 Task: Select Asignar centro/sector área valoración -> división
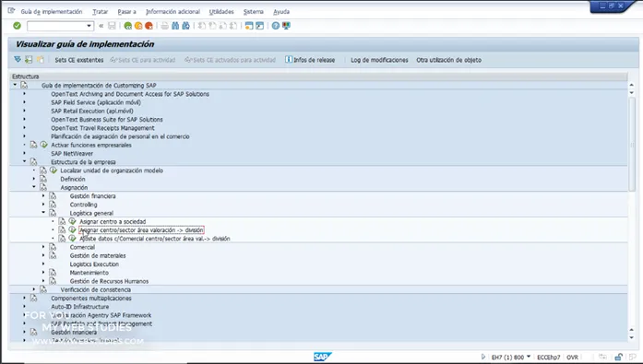(141, 229)
